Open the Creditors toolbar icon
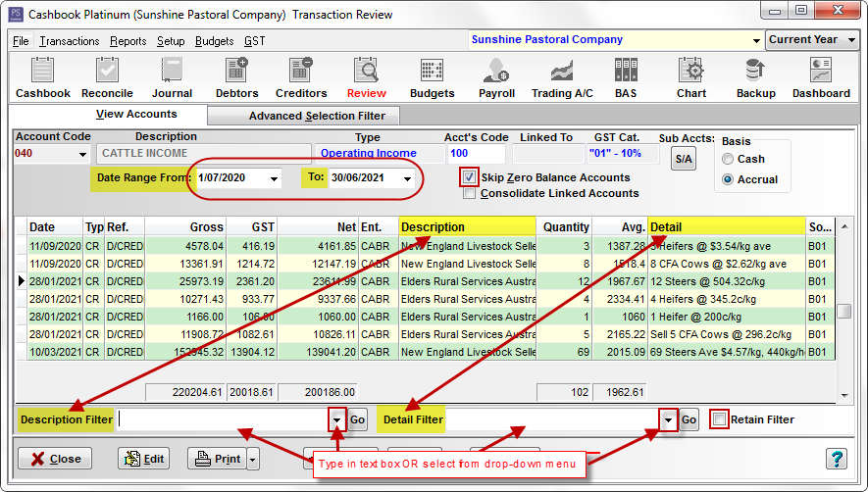This screenshot has height=492, width=868. tap(301, 78)
